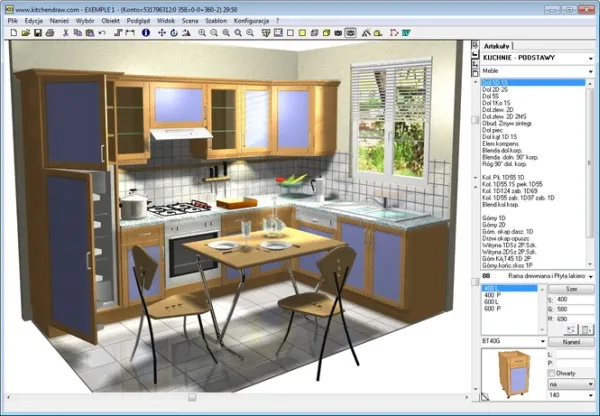This screenshot has width=600, height=416.
Task: Print using the printer toolbar icon
Action: [x=50, y=33]
